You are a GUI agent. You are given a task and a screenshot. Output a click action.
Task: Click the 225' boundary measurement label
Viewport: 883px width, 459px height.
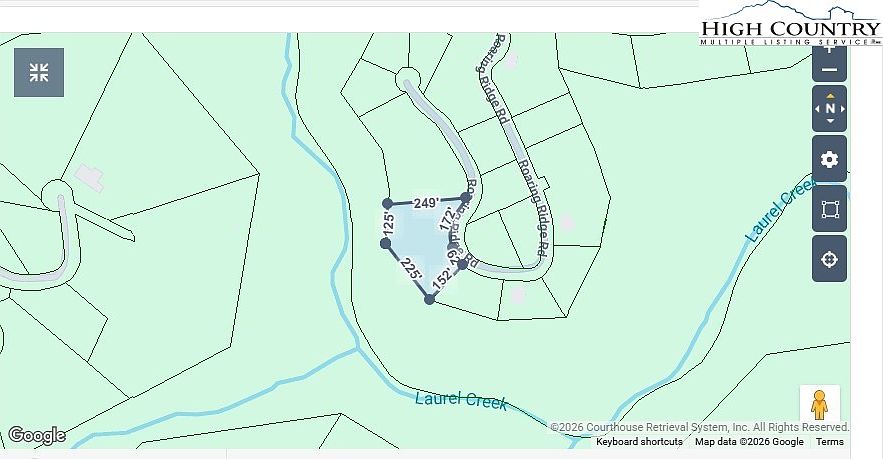pos(412,269)
